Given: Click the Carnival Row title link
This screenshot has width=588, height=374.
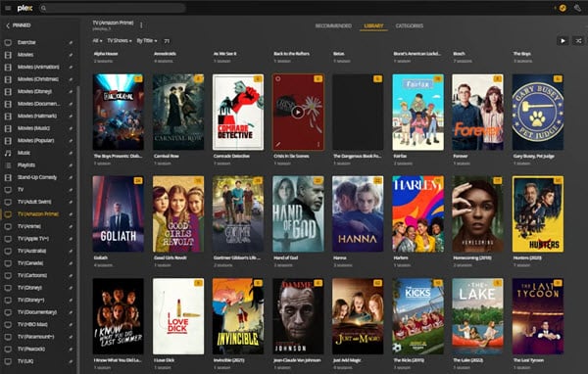Looking at the screenshot, I should pos(167,157).
